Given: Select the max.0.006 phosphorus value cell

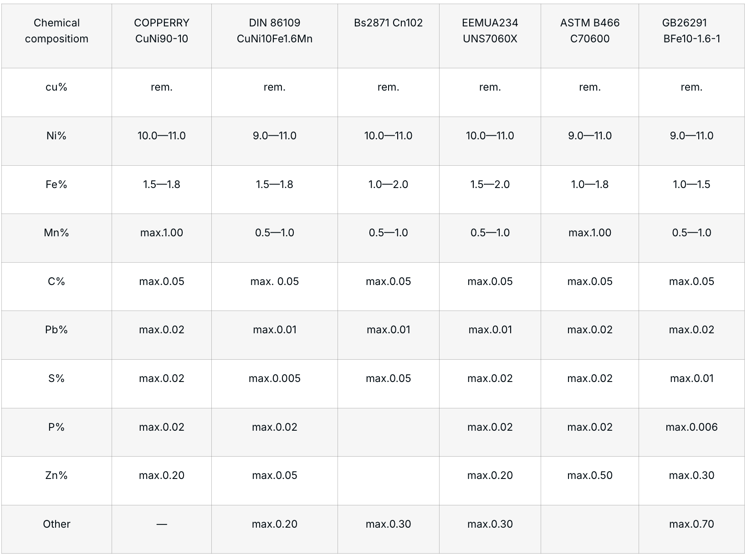Looking at the screenshot, I should coord(691,427).
